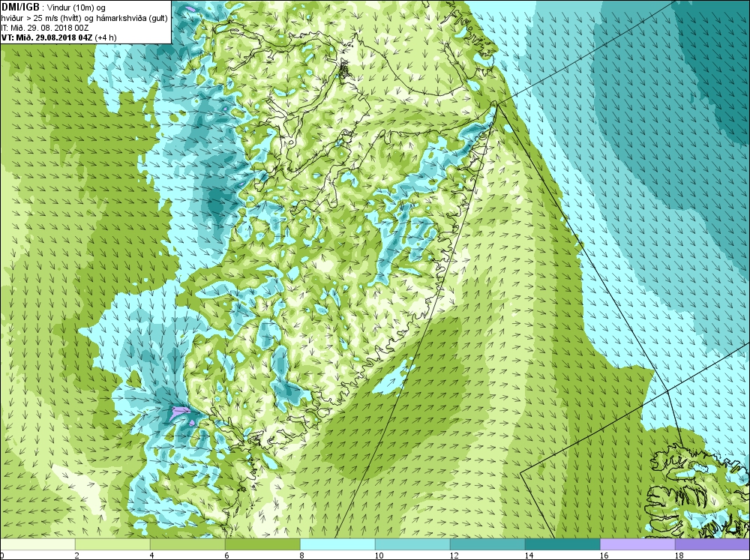Click the 2-4 m/s light green swatch
The height and width of the screenshot is (560, 750).
tap(112, 544)
